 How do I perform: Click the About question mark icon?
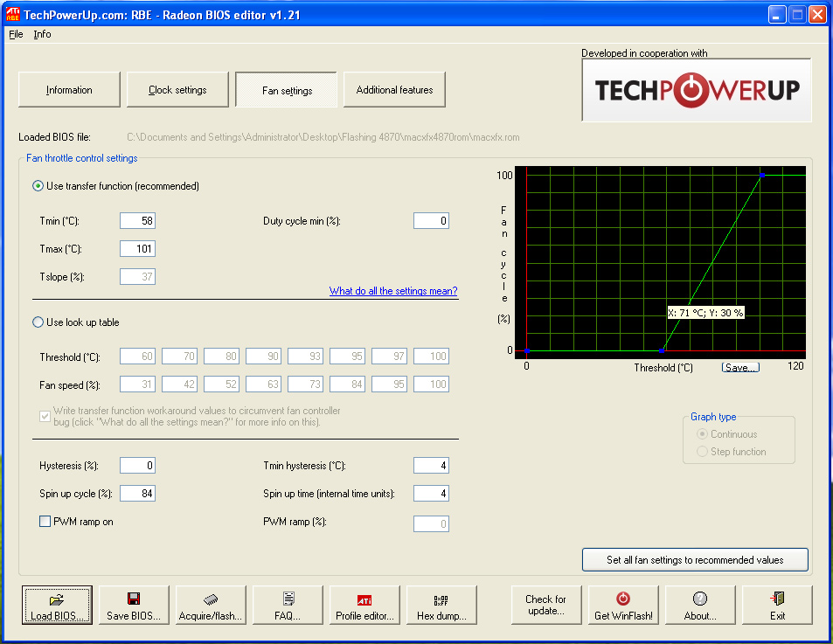[x=699, y=599]
